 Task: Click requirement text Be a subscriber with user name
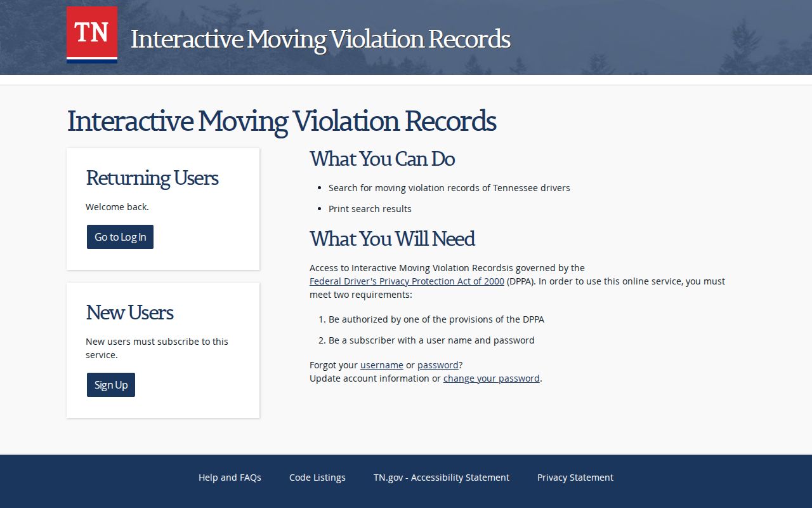(431, 340)
